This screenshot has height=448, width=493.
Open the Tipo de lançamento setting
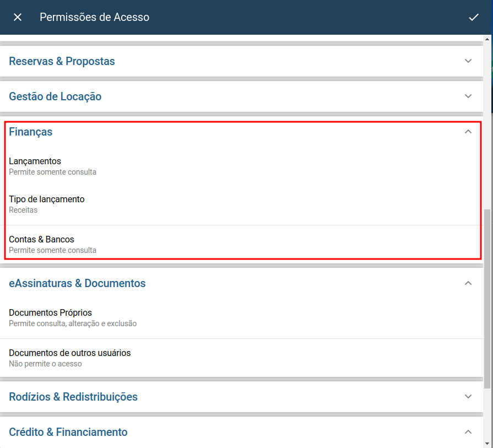(x=241, y=204)
